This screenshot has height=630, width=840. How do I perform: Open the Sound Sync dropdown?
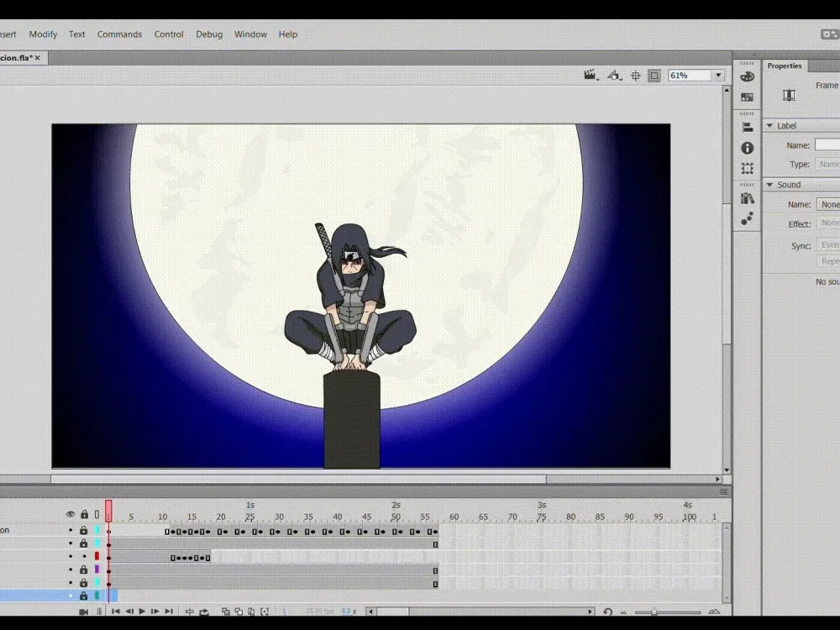(x=828, y=244)
